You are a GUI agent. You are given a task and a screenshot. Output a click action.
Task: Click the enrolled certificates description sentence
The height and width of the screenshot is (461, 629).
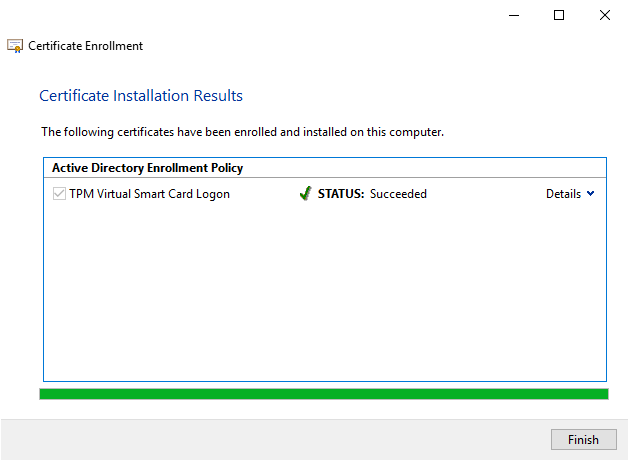[x=242, y=132]
